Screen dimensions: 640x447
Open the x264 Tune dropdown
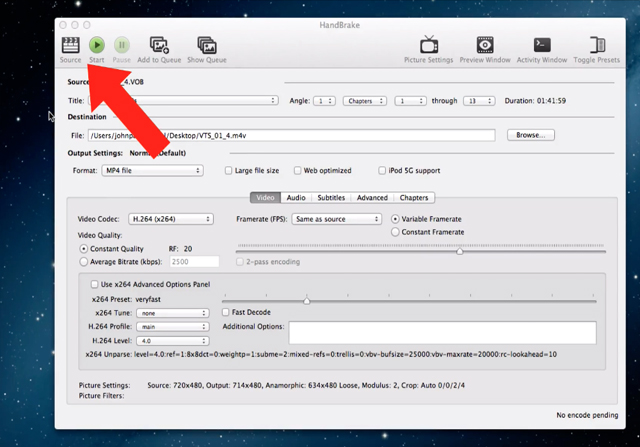click(x=173, y=313)
